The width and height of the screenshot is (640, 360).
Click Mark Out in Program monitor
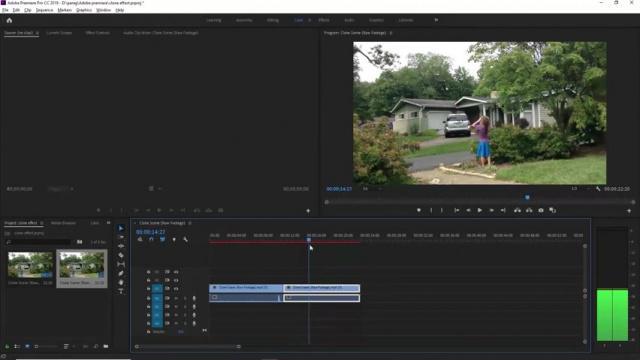[442, 210]
